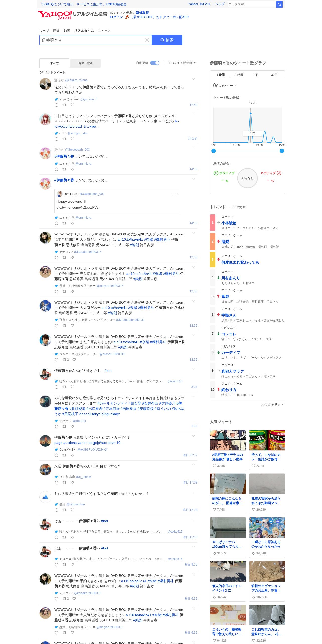Select 30日 graph range tab
This screenshot has width=322, height=644.
(x=274, y=75)
